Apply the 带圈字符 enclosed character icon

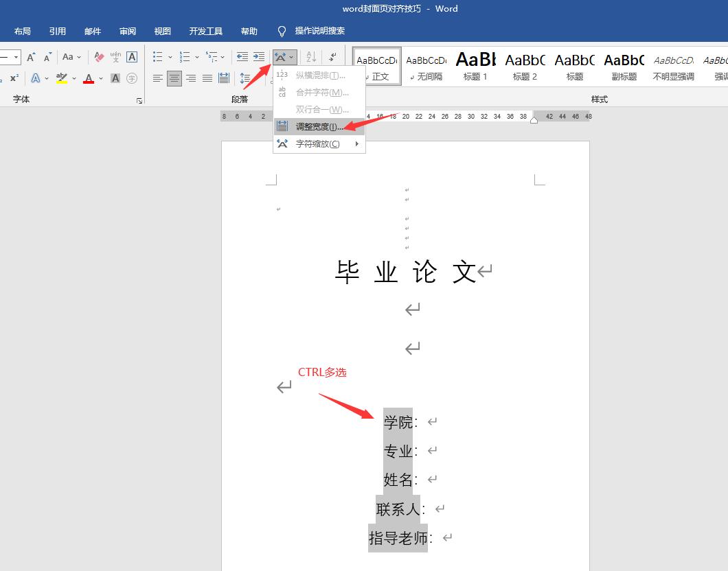(x=132, y=77)
